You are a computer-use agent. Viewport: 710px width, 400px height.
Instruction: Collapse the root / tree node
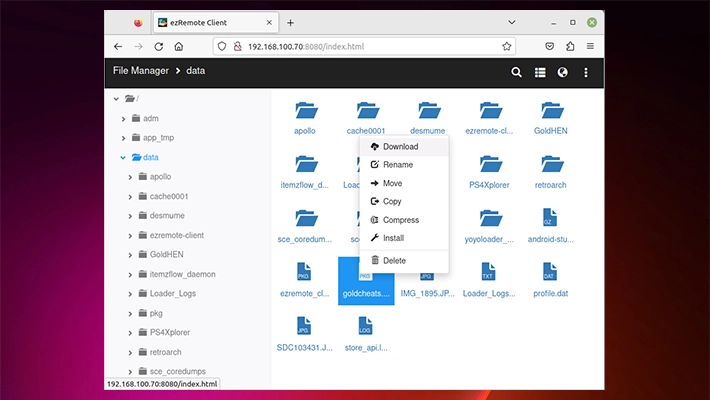tap(116, 99)
